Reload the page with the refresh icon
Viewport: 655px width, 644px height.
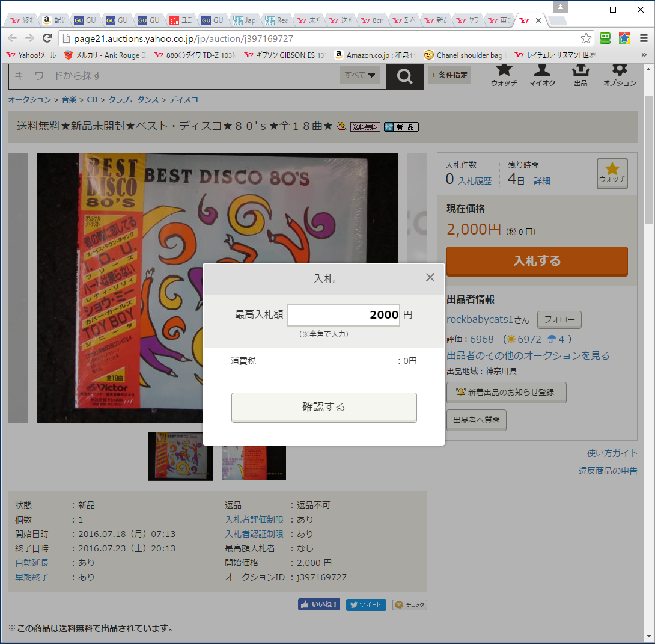tap(47, 38)
